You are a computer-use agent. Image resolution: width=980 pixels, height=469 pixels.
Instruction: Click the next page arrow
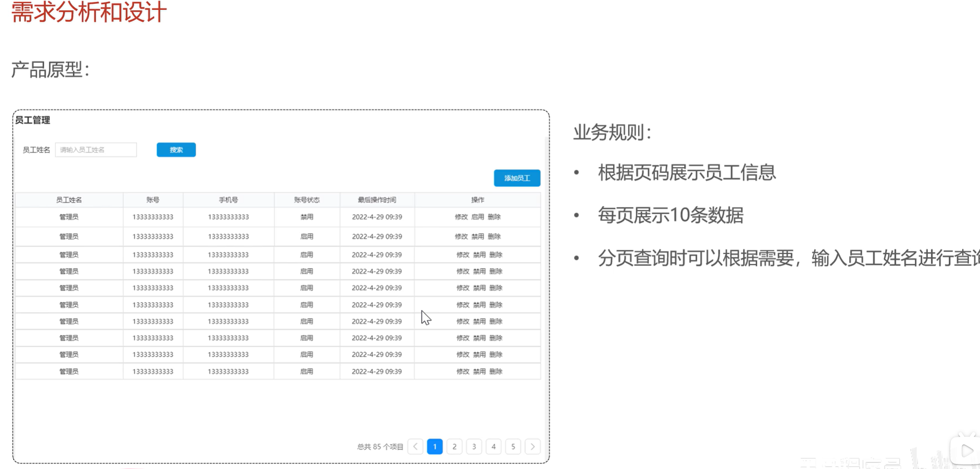coord(532,446)
